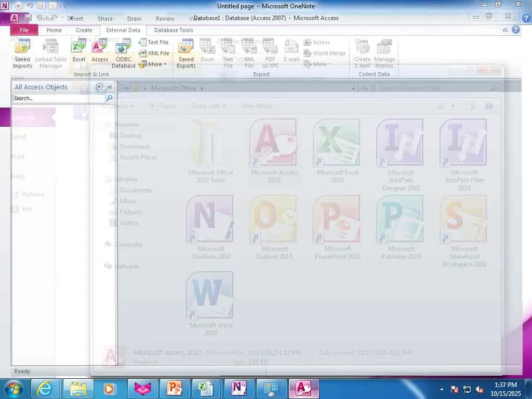The height and width of the screenshot is (399, 532).
Task: Open Microsoft Access Help question mark
Action: (x=516, y=30)
